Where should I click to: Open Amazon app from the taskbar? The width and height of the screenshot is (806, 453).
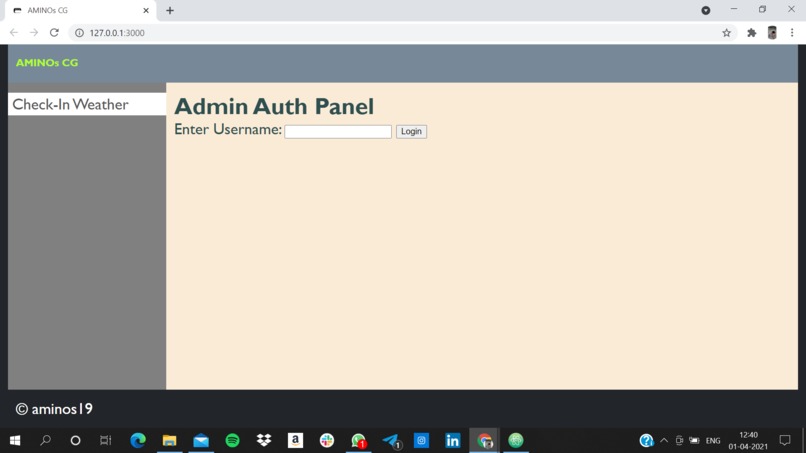295,440
